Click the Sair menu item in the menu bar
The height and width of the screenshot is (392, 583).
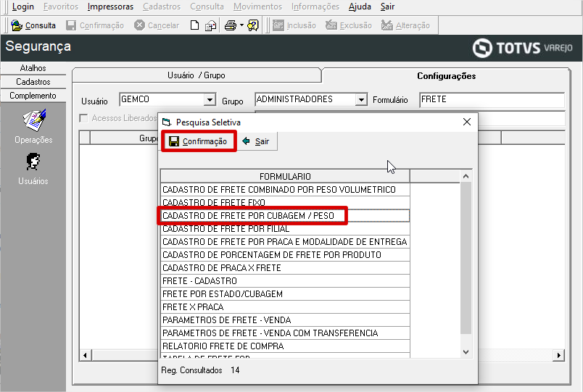387,7
